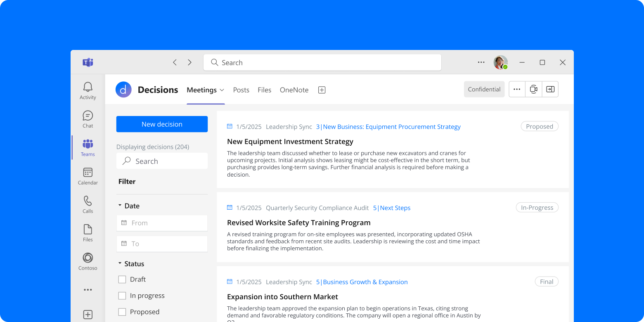Image resolution: width=644 pixels, height=322 pixels.
Task: Go back with the left arrow
Action: pyautogui.click(x=175, y=62)
